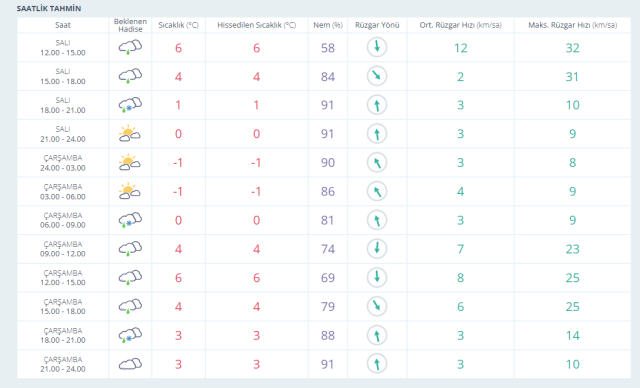640x388 pixels.
Task: Click humidity value 88
Action: point(328,335)
